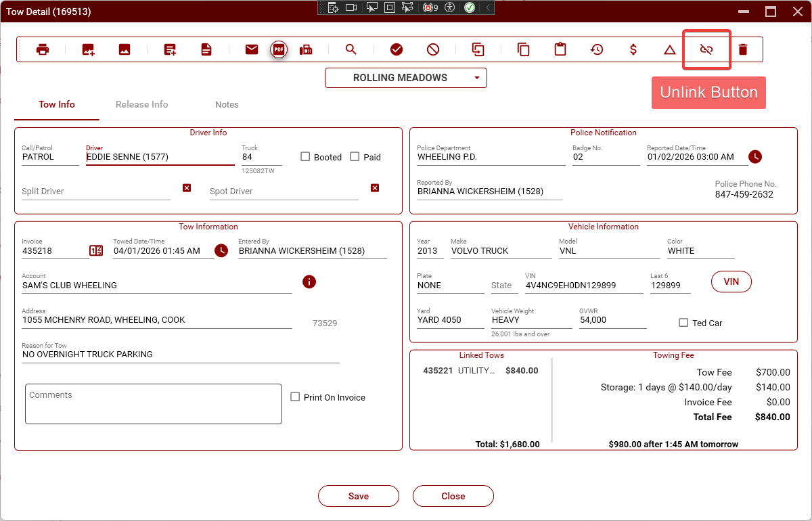Click the trash delete icon
The width and height of the screenshot is (812, 521).
click(x=743, y=49)
